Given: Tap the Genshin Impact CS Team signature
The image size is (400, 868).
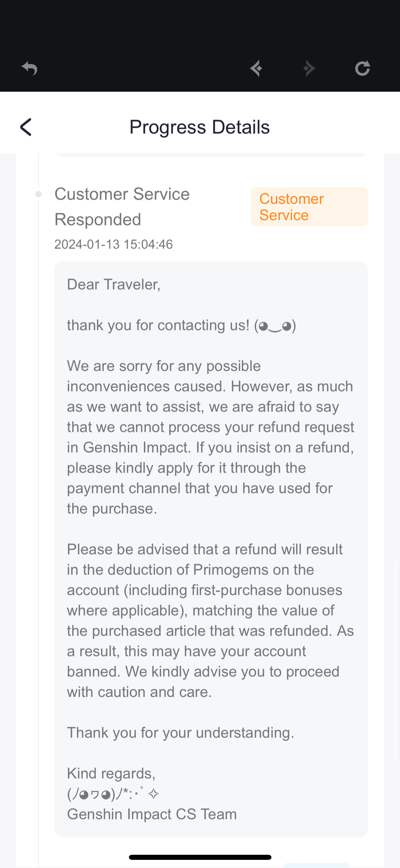Looking at the screenshot, I should pos(152,814).
